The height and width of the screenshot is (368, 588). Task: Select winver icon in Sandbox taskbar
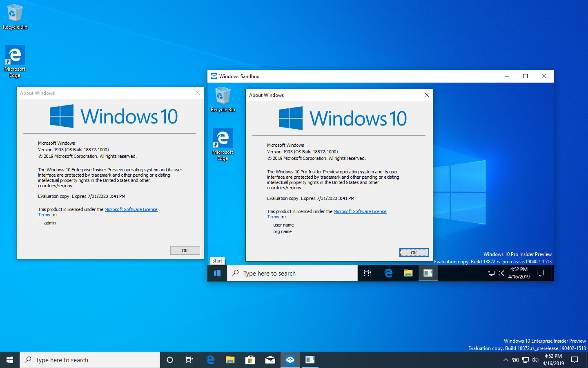pos(428,273)
